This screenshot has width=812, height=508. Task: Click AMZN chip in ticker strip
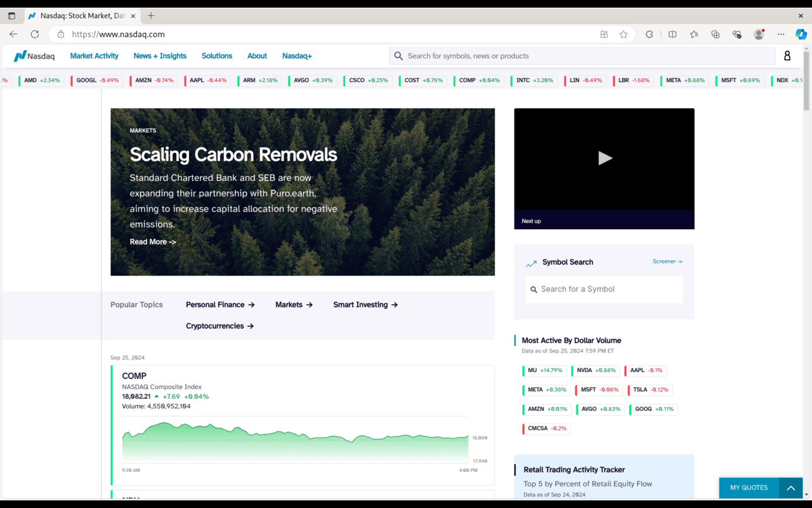pyautogui.click(x=154, y=81)
